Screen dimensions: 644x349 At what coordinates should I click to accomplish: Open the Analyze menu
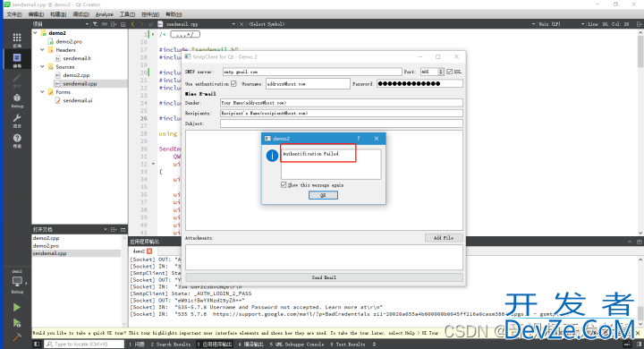105,14
